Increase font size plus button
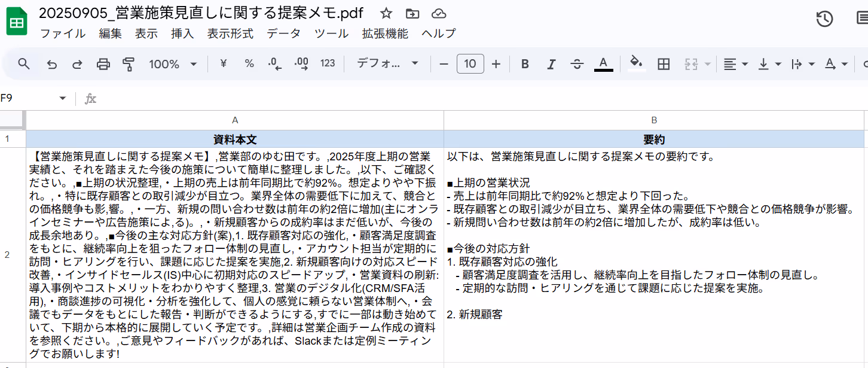The height and width of the screenshot is (368, 868). (496, 64)
